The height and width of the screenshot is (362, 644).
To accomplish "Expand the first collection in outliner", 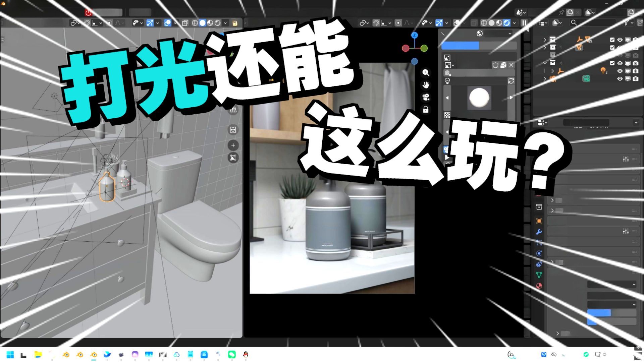I will (545, 40).
